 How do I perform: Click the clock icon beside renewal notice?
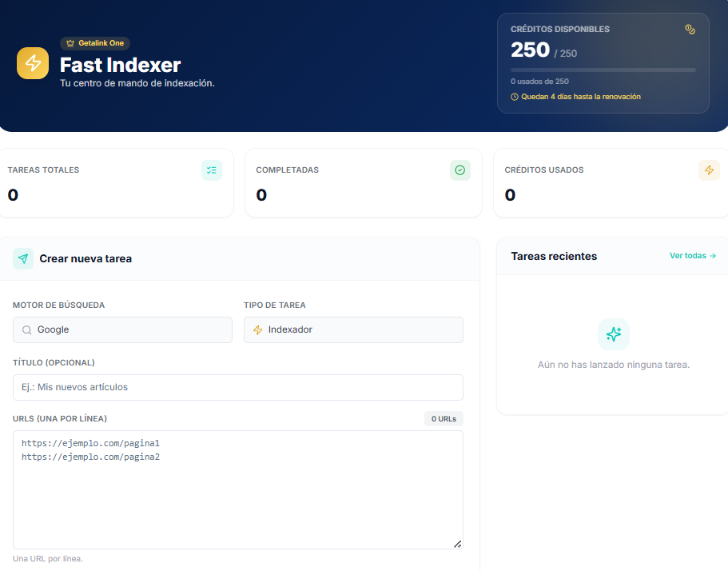click(515, 97)
